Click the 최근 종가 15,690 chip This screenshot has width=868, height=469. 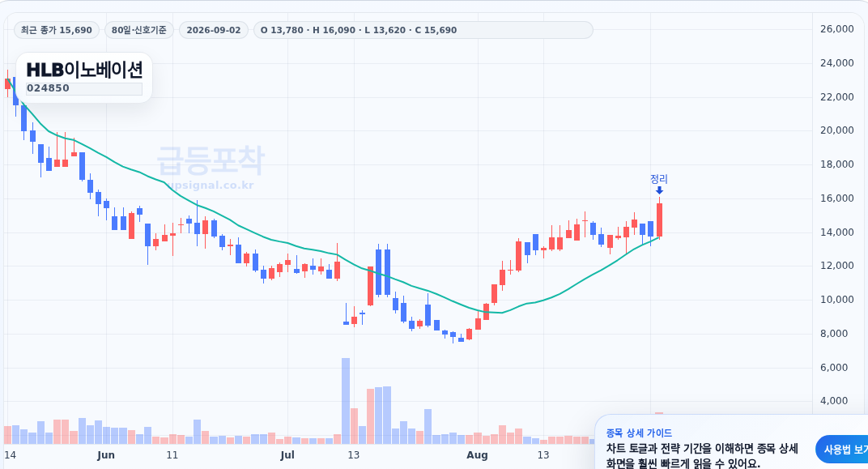click(x=57, y=30)
